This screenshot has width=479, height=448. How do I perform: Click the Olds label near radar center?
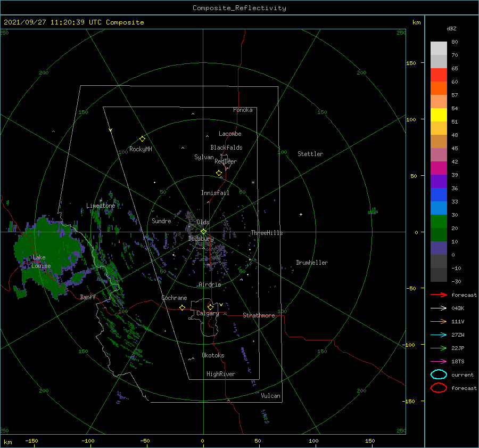pos(203,222)
